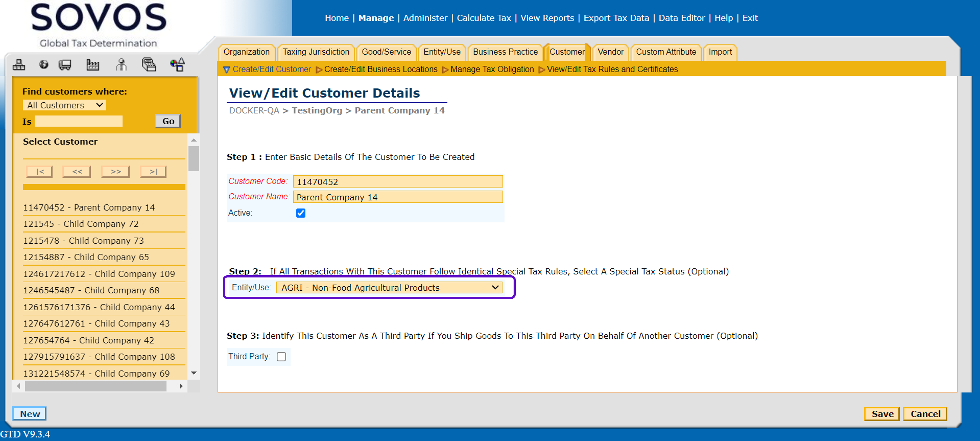Click the Customer Name input field
This screenshot has width=980, height=441.
click(x=398, y=197)
